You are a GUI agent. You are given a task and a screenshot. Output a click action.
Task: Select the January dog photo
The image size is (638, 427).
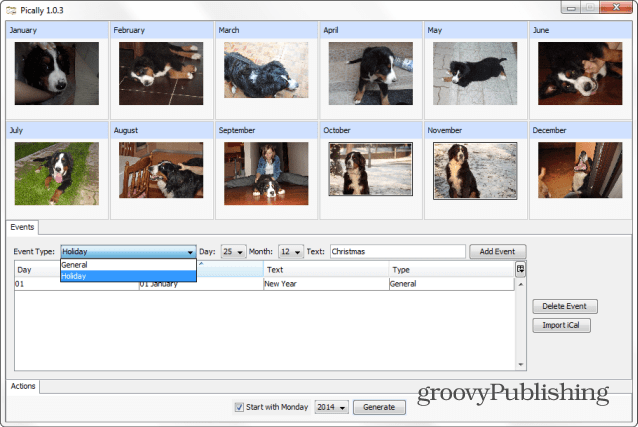coord(57,73)
